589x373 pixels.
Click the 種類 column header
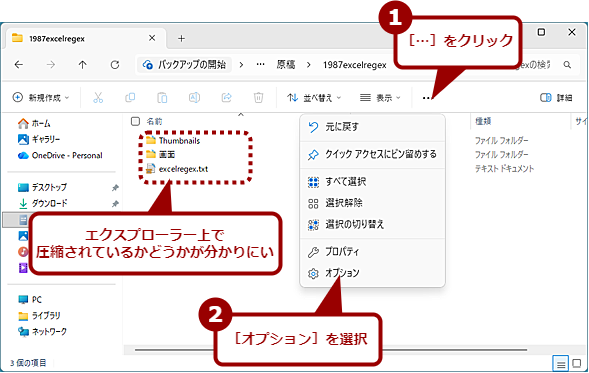click(483, 121)
